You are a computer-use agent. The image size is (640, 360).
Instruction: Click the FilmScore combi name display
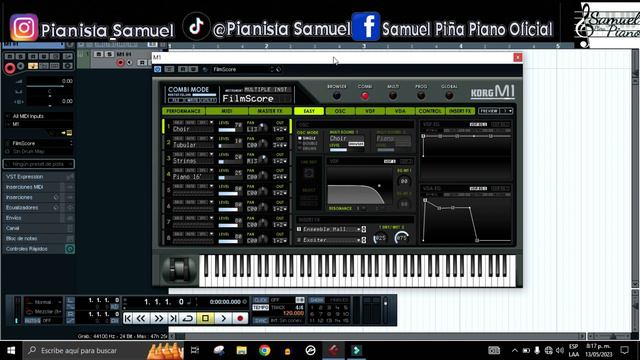(x=256, y=99)
